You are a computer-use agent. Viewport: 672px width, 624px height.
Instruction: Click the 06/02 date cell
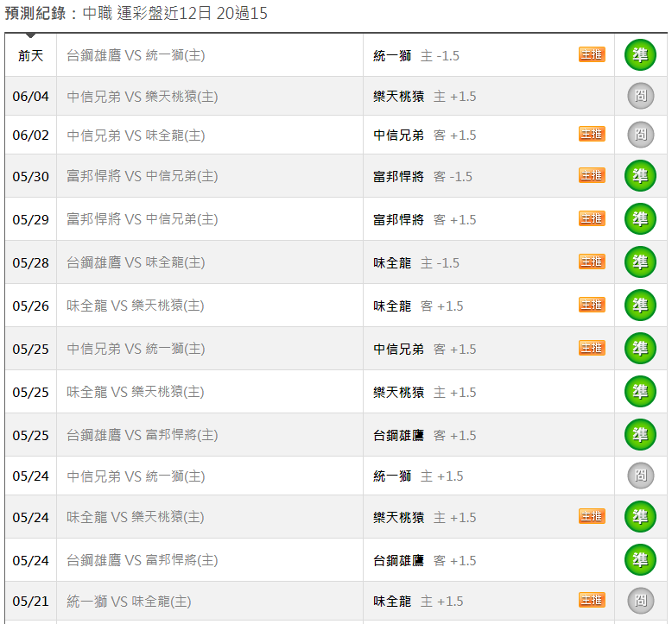pyautogui.click(x=31, y=136)
